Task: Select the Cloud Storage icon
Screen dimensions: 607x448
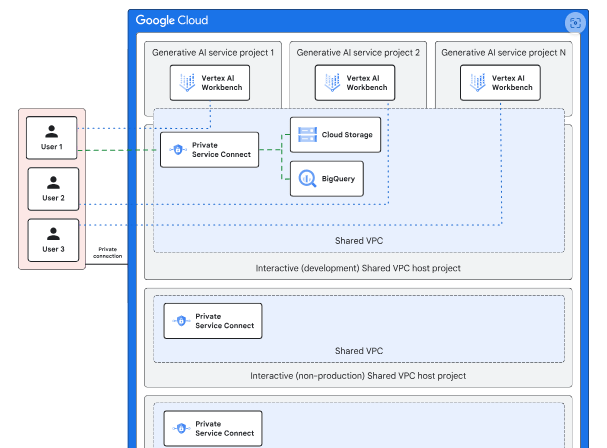Action: click(x=305, y=134)
